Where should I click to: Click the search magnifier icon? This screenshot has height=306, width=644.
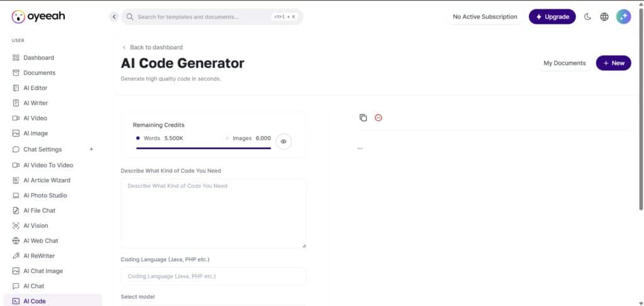pos(130,17)
